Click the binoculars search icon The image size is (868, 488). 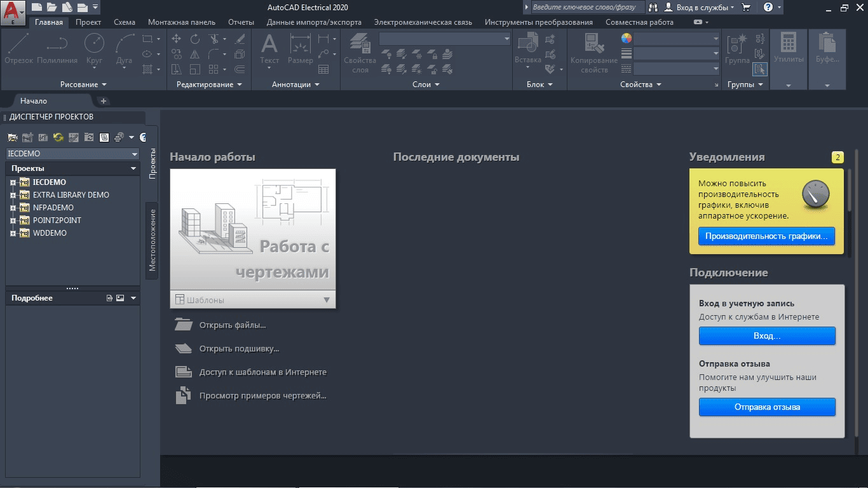point(653,8)
